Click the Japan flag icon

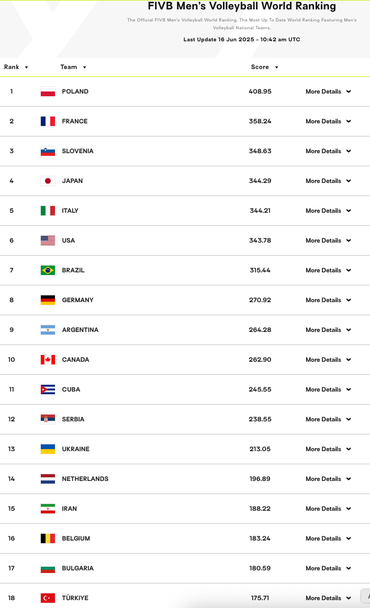(x=48, y=181)
